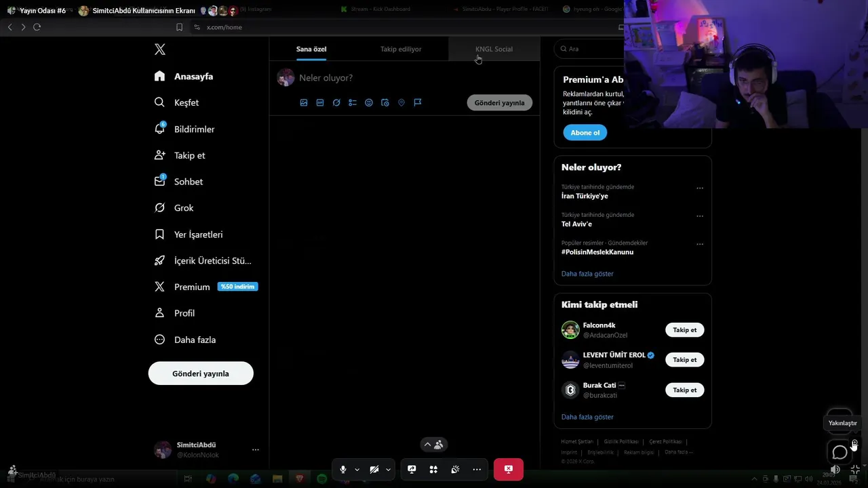Open more options ellipsis in call bar

click(477, 469)
